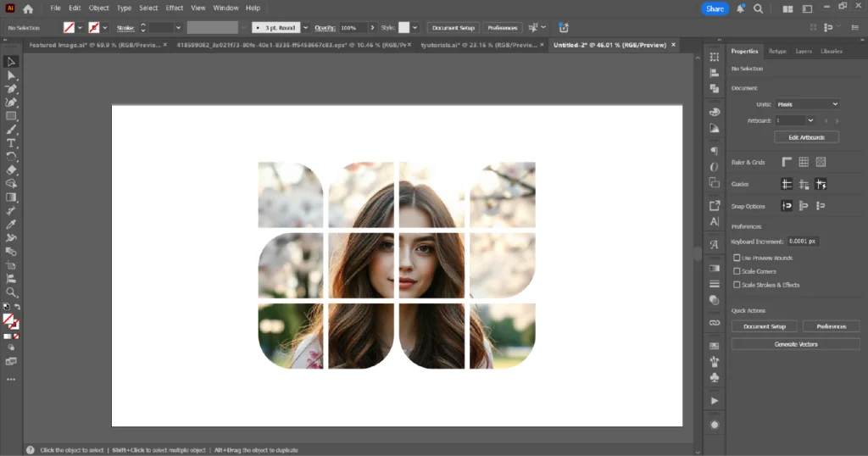The height and width of the screenshot is (456, 868).
Task: Open the 3 pt. Round brush dropdown
Action: pos(305,28)
